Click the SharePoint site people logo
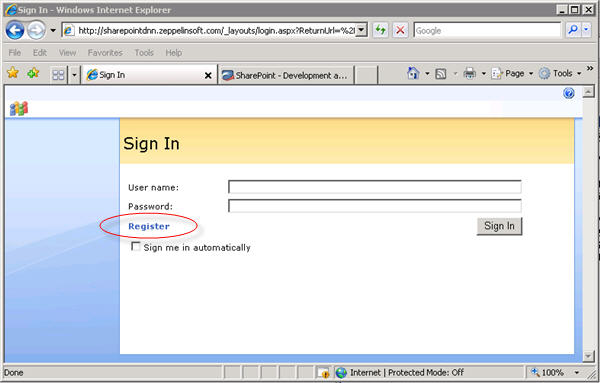This screenshot has width=600, height=383. [19, 108]
